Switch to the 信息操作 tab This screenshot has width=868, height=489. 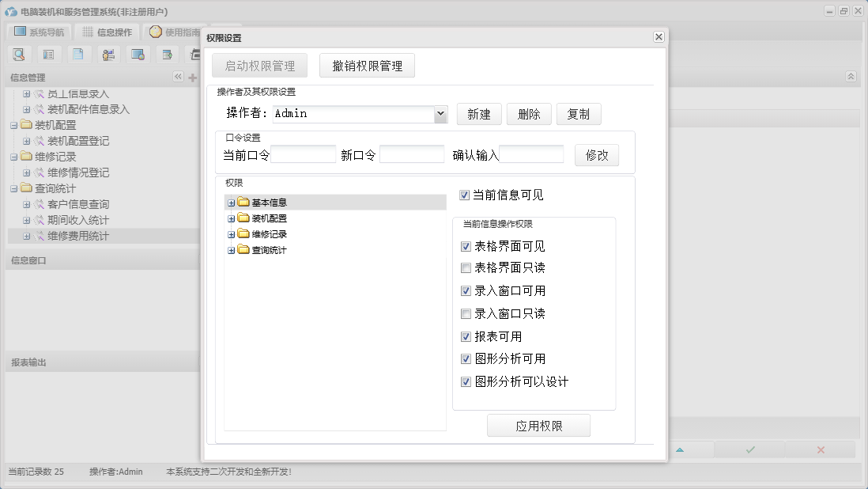pyautogui.click(x=107, y=32)
